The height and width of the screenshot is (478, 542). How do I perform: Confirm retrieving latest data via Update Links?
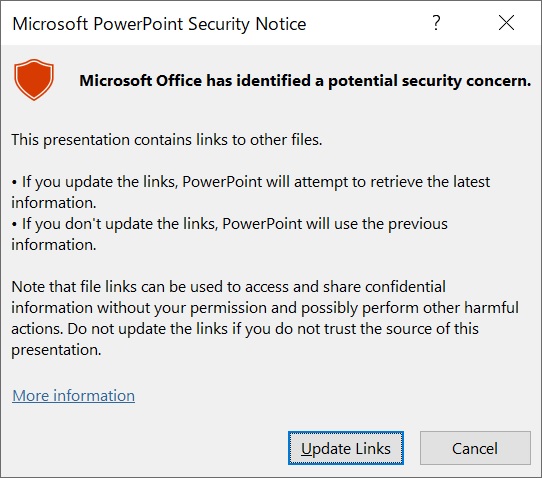(346, 448)
